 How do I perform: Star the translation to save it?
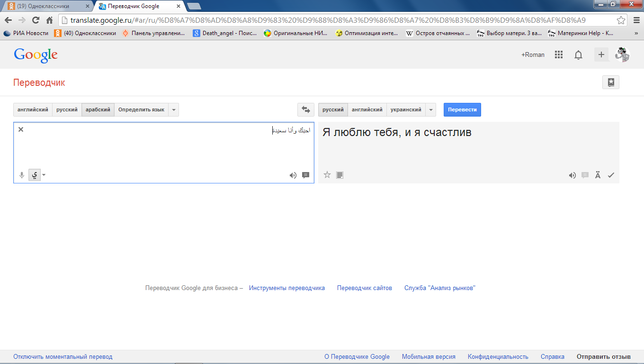[x=327, y=175]
